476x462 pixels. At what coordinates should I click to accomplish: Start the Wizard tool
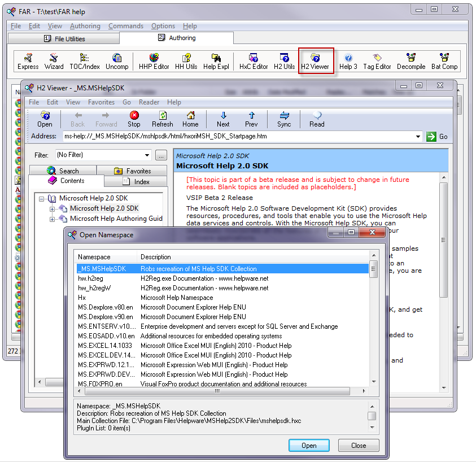tap(54, 61)
